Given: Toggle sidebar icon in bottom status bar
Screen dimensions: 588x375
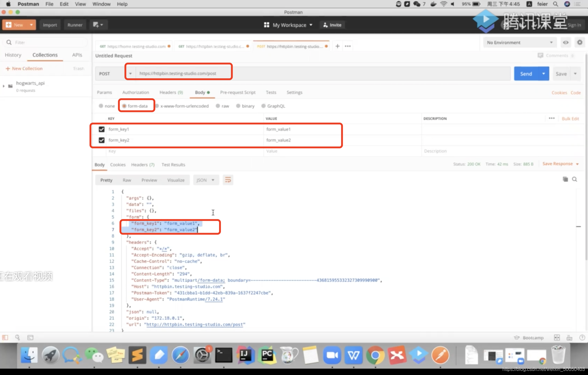Looking at the screenshot, I should pyautogui.click(x=5, y=337).
